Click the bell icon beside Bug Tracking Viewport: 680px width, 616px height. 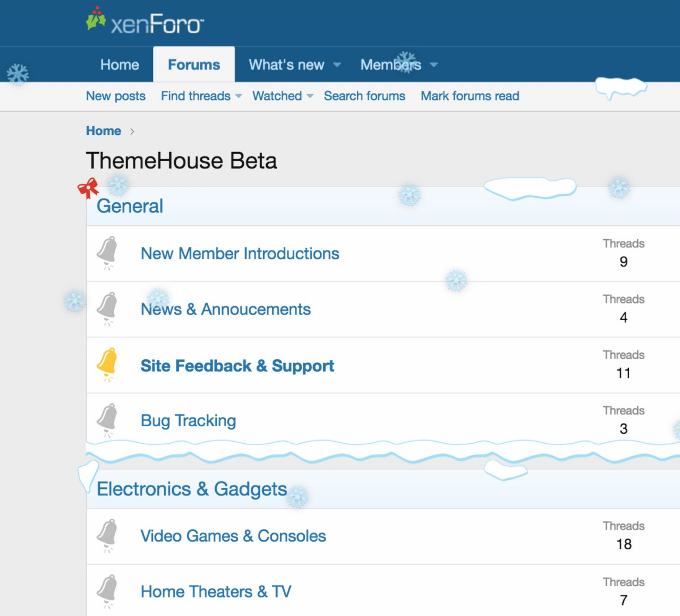coord(107,419)
